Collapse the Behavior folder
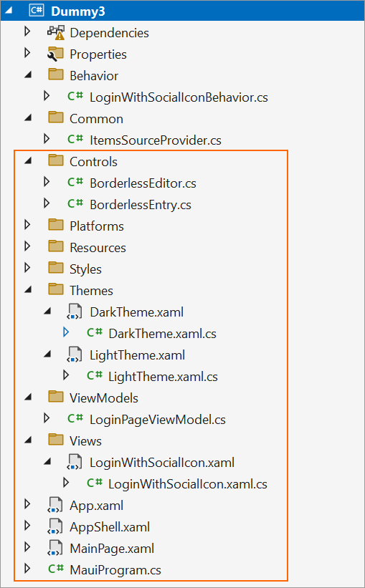Image resolution: width=365 pixels, height=588 pixels. 28,75
